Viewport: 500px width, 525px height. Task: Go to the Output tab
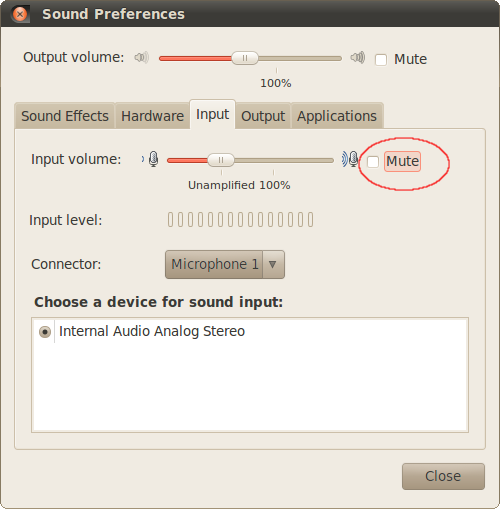[x=263, y=116]
